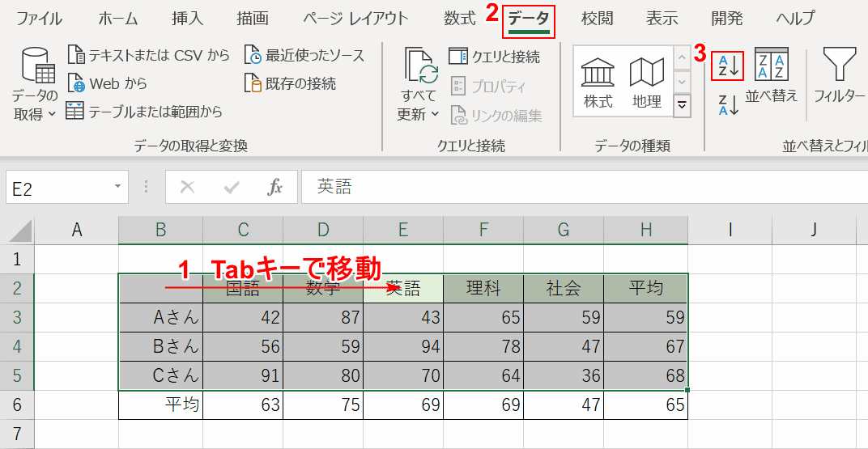Open the Name Box dropdown arrow

pyautogui.click(x=117, y=186)
